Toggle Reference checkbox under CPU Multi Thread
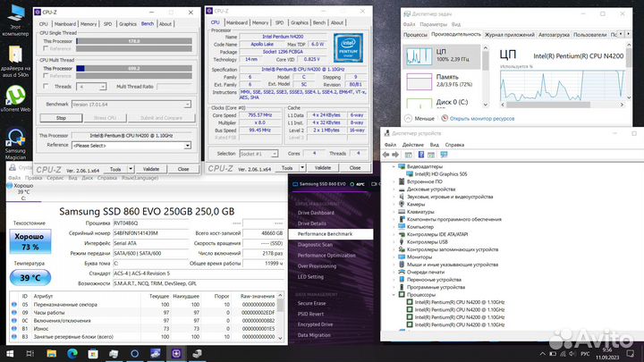 click(46, 76)
